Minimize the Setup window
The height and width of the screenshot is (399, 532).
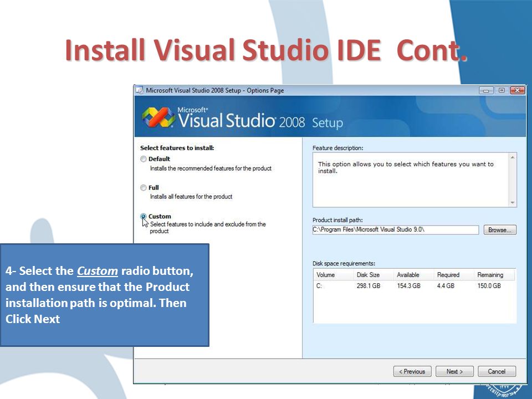tap(486, 90)
